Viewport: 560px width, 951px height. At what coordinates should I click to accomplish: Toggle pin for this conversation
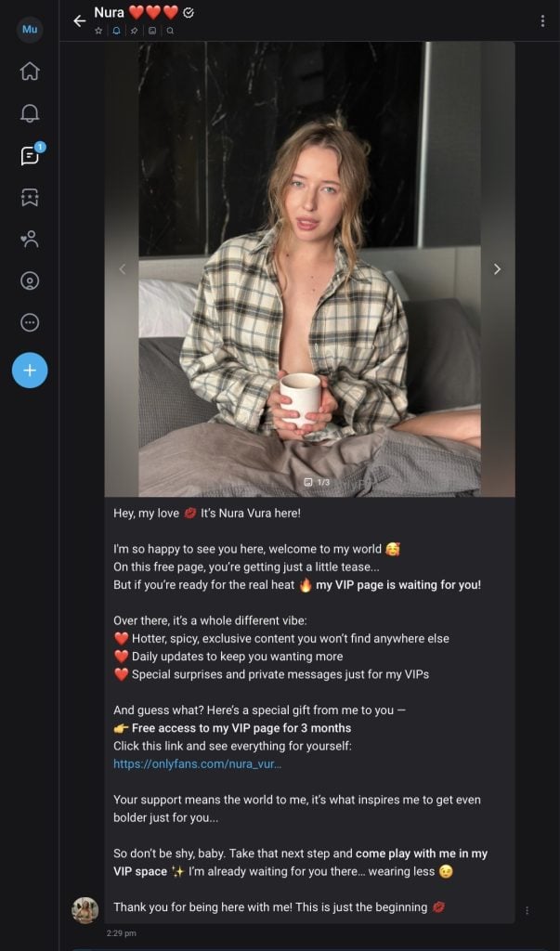(134, 31)
